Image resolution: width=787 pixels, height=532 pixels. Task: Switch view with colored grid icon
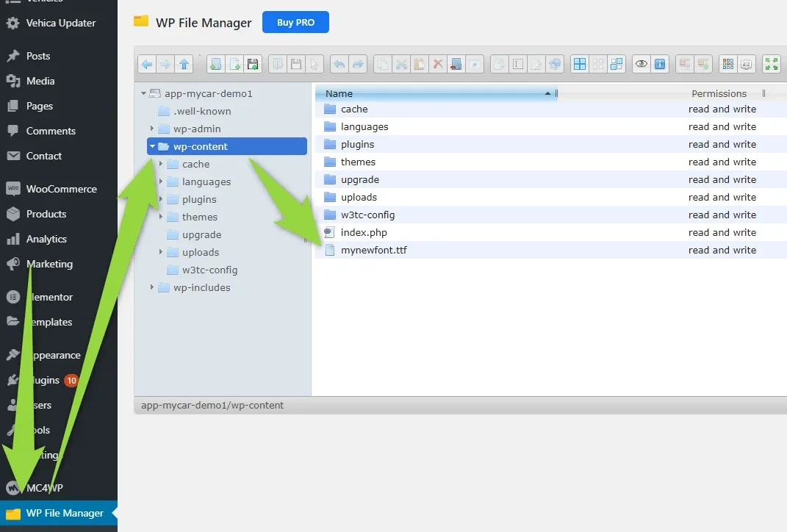pos(727,64)
